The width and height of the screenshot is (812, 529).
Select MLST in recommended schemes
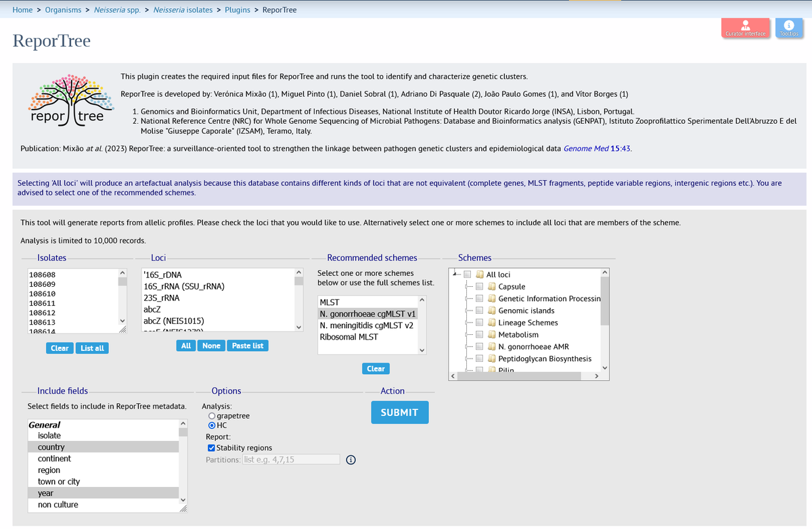[368, 302]
